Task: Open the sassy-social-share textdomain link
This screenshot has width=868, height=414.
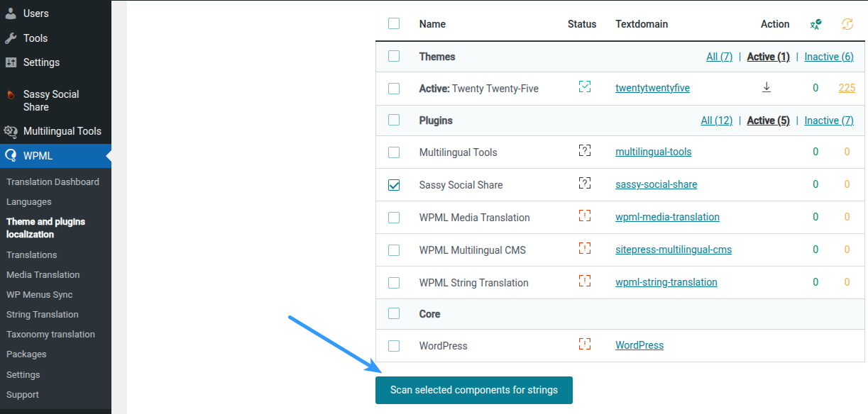Action: 657,184
